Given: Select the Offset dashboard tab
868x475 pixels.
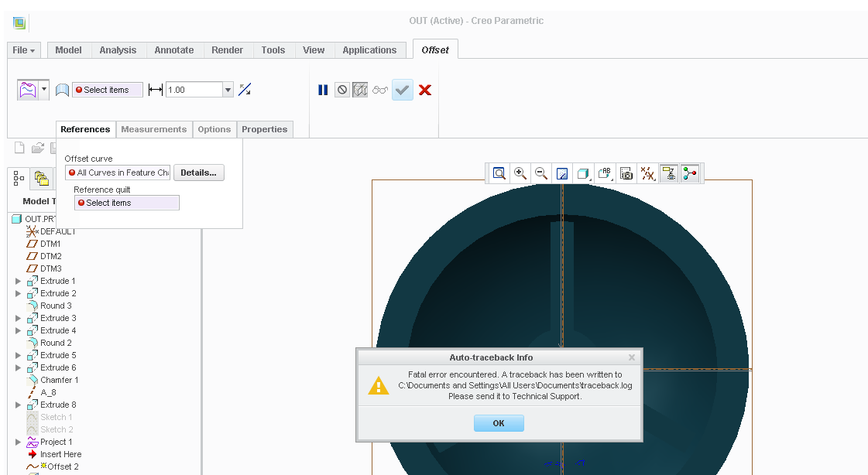Looking at the screenshot, I should click(435, 50).
